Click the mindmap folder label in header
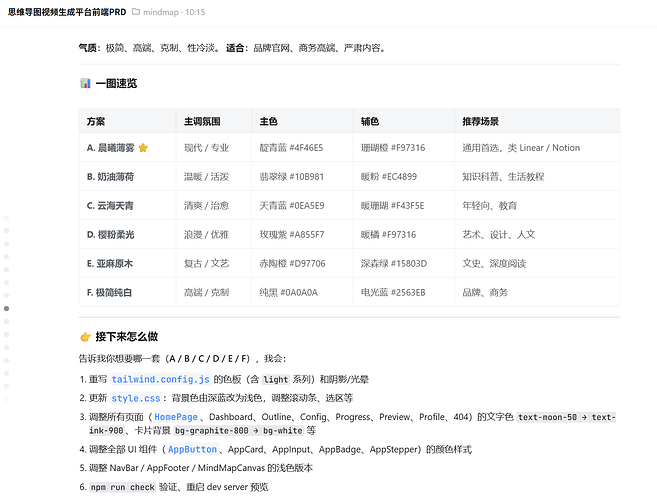The height and width of the screenshot is (500, 657). pos(161,12)
